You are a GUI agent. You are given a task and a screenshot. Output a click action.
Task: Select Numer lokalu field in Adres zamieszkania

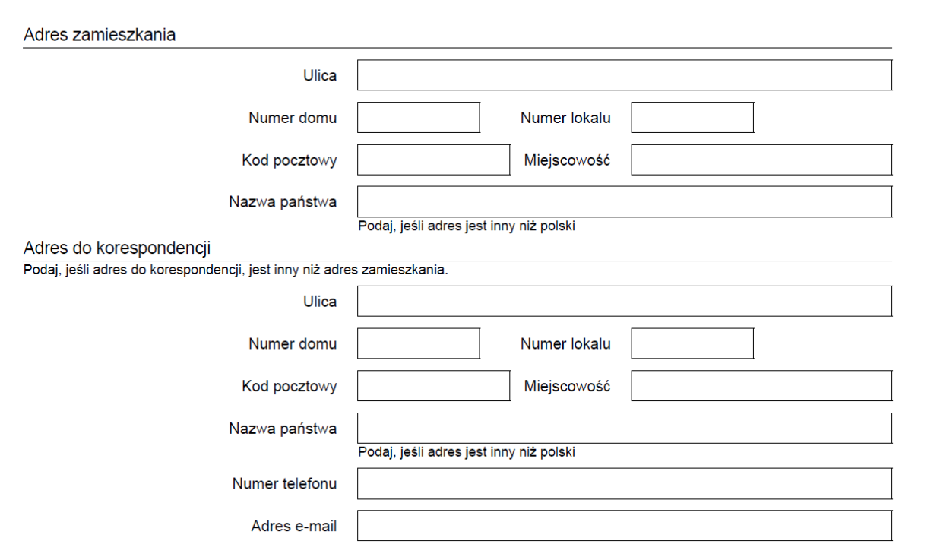tap(692, 118)
